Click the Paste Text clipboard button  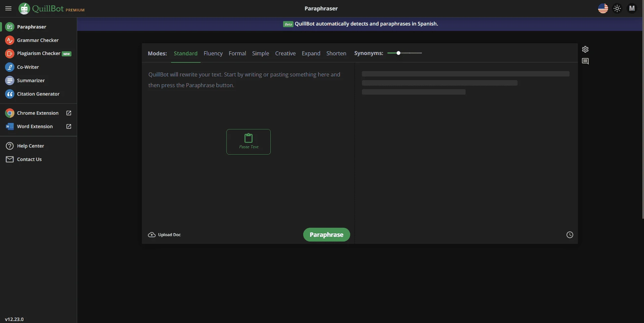point(249,142)
